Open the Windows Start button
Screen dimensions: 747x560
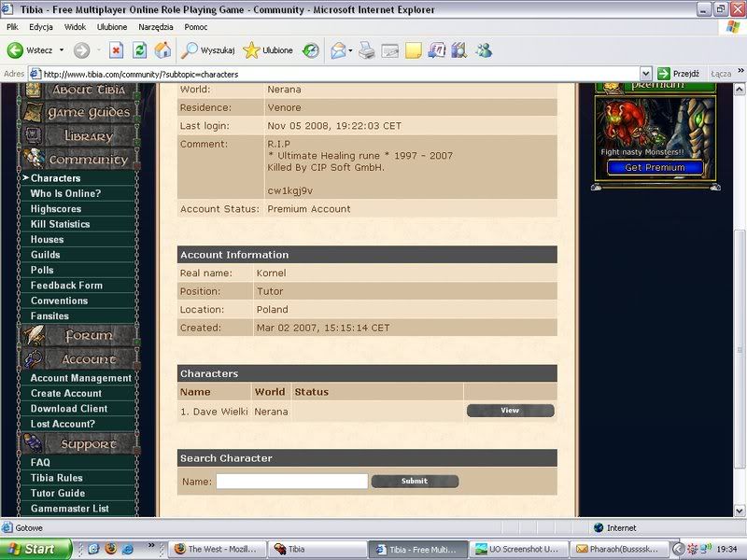pyautogui.click(x=35, y=549)
